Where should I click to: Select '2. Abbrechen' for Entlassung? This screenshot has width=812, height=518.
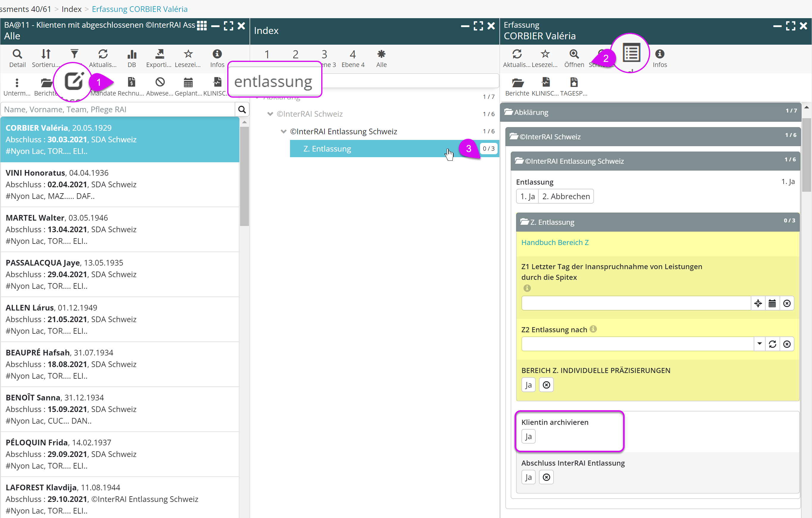pos(566,196)
